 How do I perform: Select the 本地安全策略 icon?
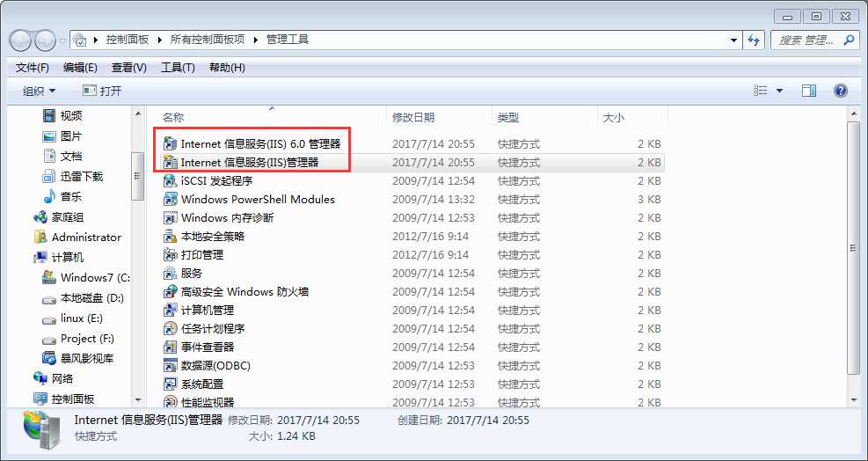tap(170, 237)
